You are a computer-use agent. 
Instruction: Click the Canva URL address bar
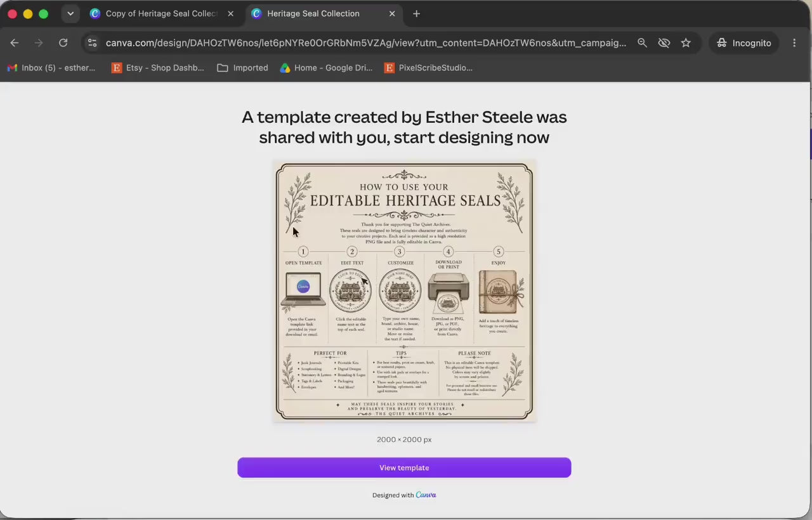pyautogui.click(x=366, y=42)
